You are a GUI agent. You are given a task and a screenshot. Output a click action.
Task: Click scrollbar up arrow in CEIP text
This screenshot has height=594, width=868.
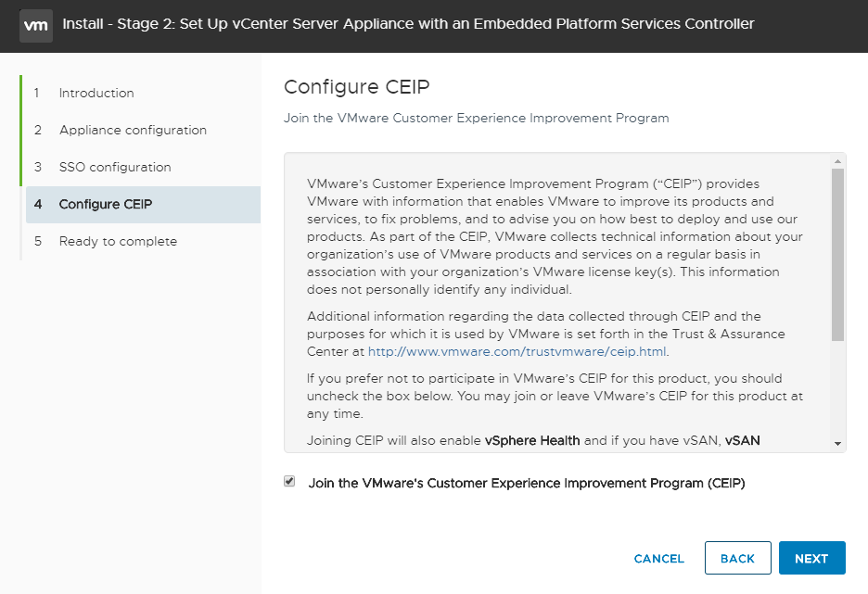[837, 161]
